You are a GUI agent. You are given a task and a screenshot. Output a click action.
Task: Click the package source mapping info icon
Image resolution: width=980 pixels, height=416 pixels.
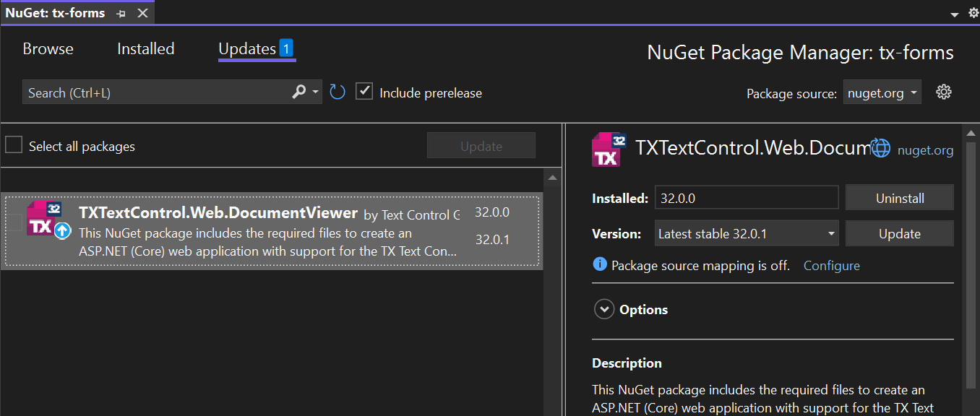click(600, 264)
